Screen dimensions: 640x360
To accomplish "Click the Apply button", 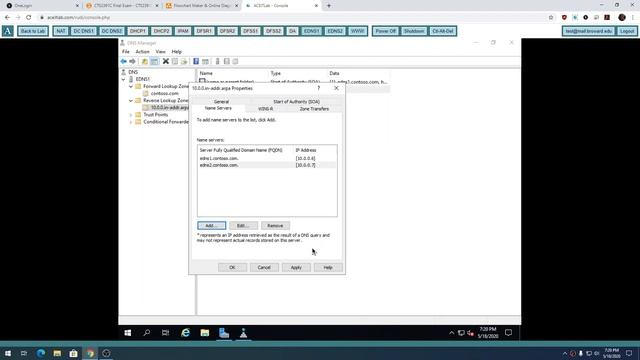I will pos(296,268).
